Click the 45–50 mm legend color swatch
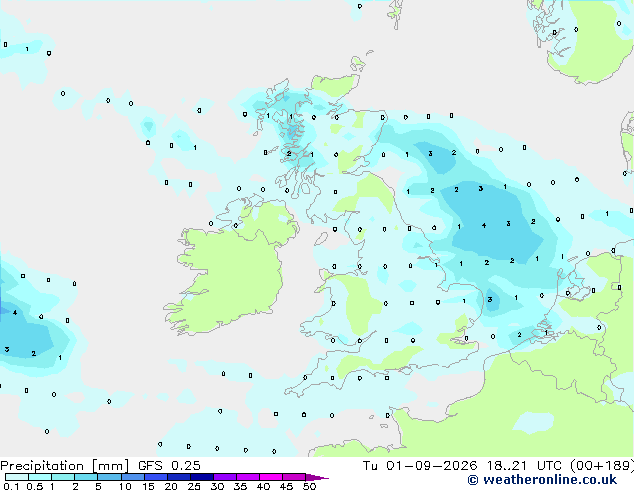Image resolution: width=634 pixels, height=490 pixels. 294,477
